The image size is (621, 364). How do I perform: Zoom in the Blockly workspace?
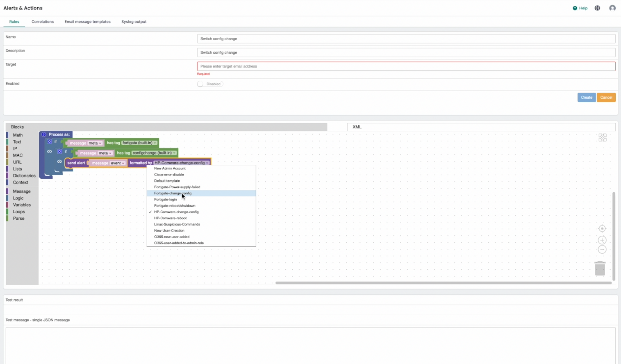coord(602,240)
